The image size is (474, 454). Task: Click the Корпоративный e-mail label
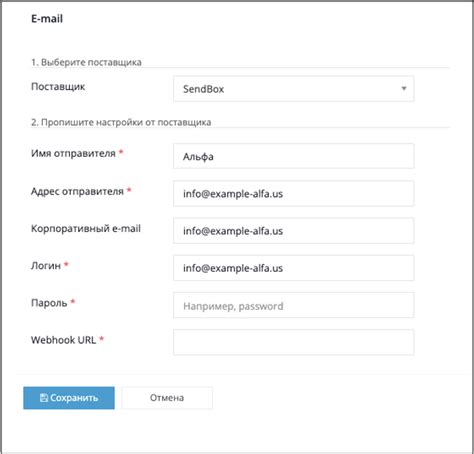click(86, 228)
